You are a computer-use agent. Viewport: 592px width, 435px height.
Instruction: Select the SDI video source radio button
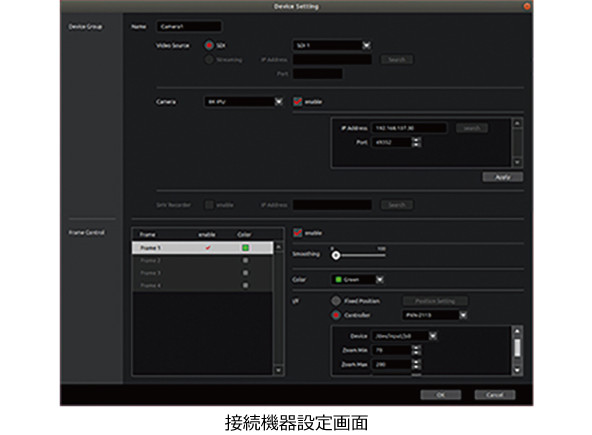coord(209,45)
